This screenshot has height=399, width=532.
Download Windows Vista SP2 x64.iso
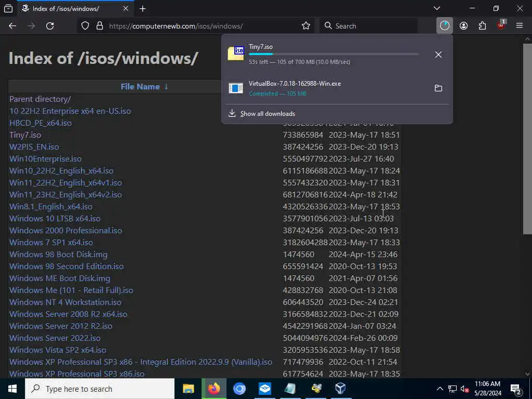(x=58, y=350)
